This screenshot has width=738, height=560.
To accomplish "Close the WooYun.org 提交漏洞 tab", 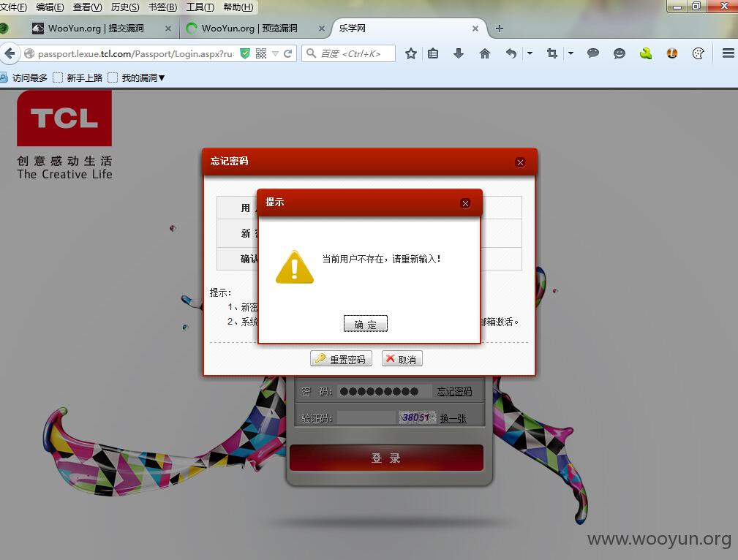I will click(x=168, y=29).
